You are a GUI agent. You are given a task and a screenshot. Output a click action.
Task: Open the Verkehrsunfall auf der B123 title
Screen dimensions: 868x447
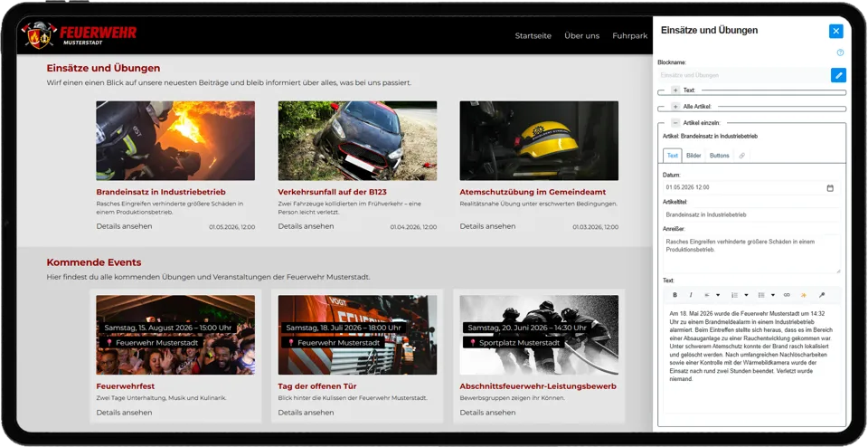332,192
